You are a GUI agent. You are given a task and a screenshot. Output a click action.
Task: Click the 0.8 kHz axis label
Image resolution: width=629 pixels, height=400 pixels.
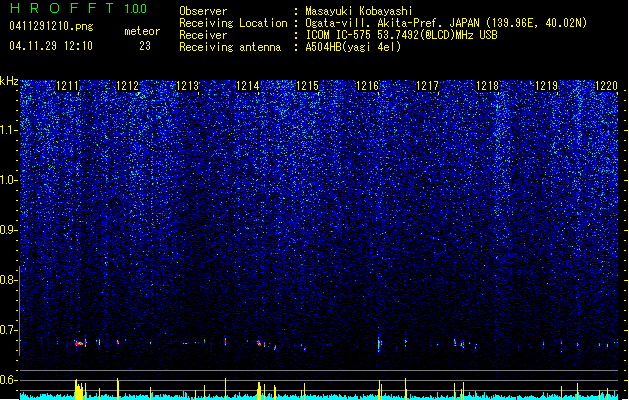(x=9, y=280)
